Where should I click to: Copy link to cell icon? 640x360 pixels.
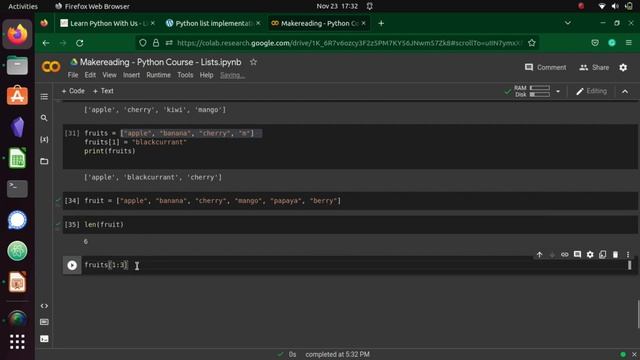click(564, 255)
